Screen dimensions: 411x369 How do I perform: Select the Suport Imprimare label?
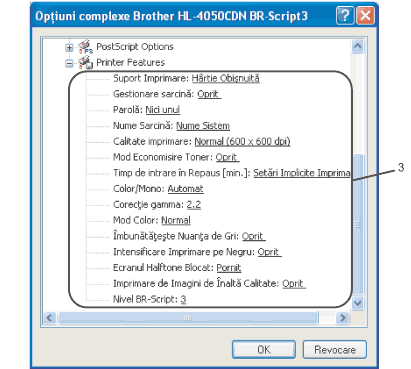151,78
